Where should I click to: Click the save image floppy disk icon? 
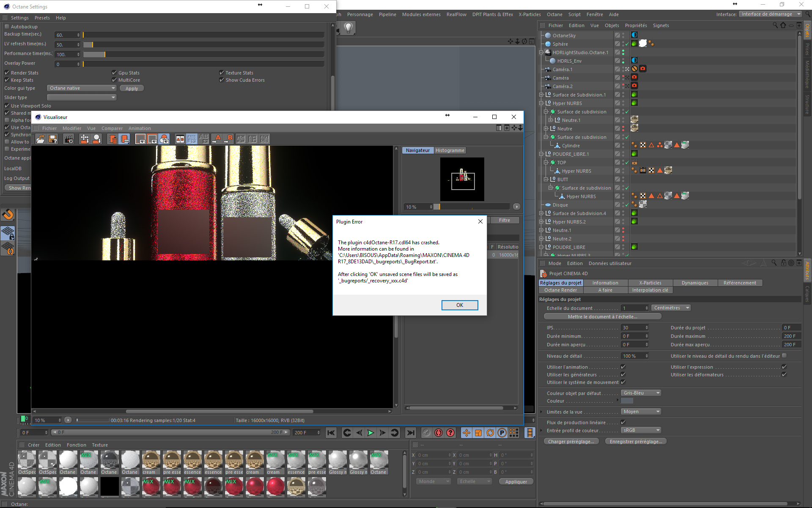[x=53, y=139]
